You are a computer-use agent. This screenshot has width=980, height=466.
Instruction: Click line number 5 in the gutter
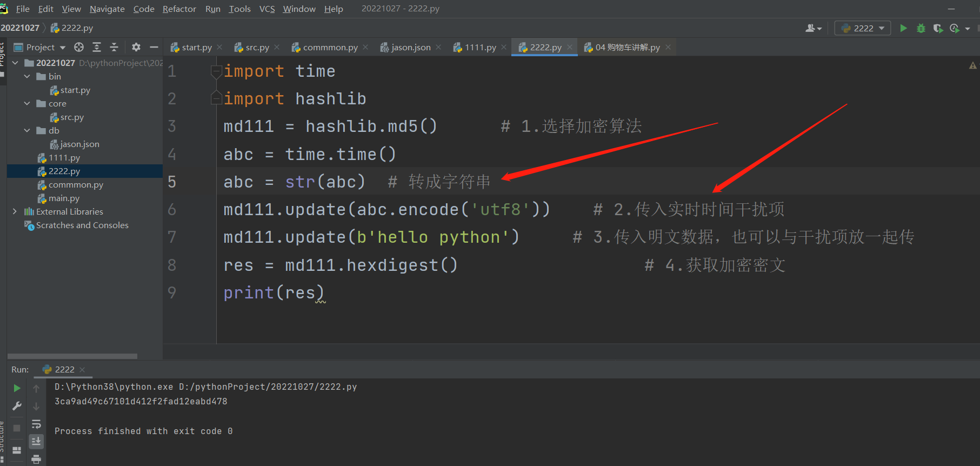click(172, 182)
